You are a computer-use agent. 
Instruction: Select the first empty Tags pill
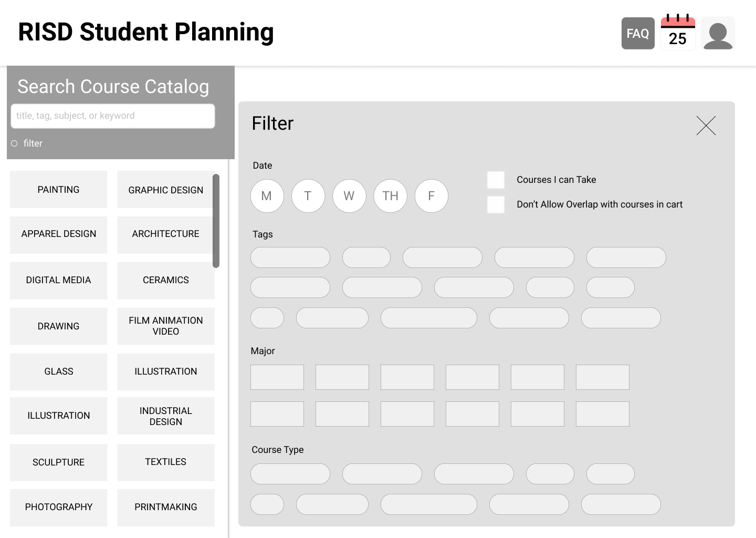(290, 257)
